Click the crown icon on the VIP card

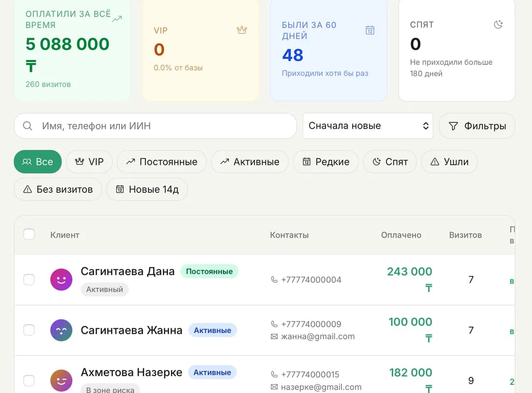242,30
